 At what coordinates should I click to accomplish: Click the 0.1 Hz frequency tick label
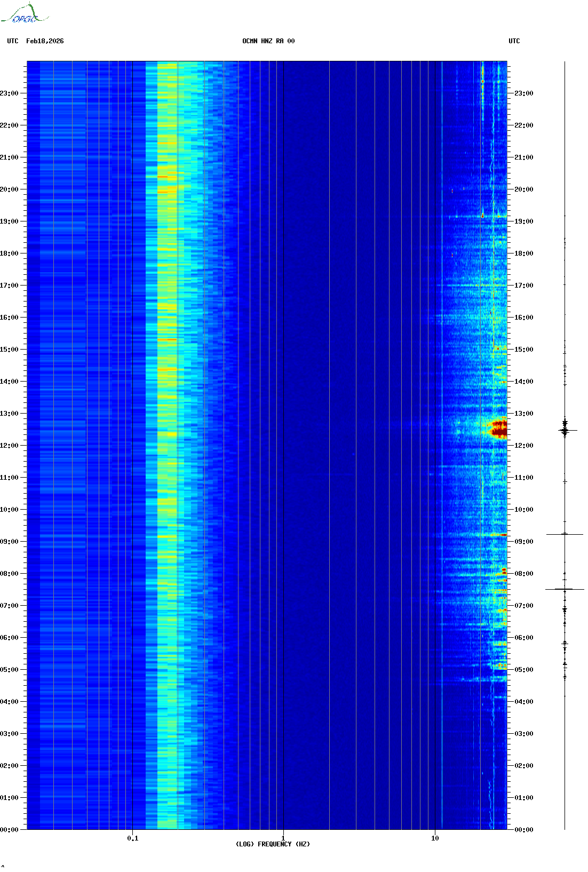[x=132, y=838]
